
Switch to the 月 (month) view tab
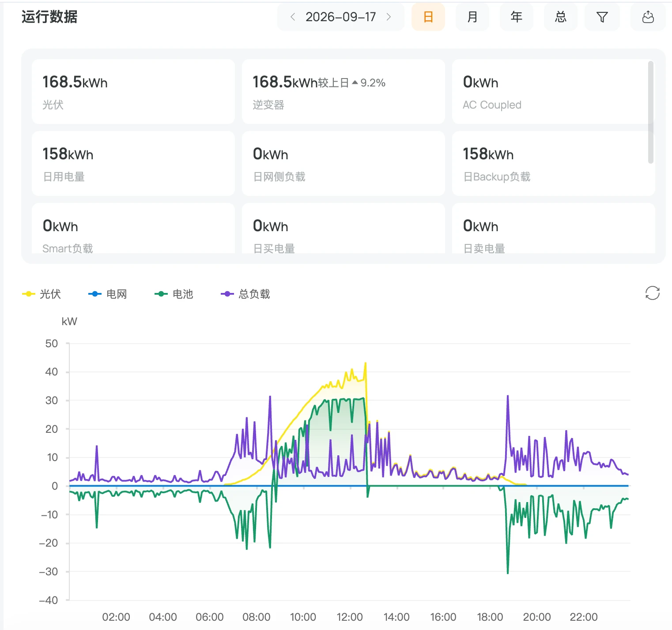pos(472,17)
